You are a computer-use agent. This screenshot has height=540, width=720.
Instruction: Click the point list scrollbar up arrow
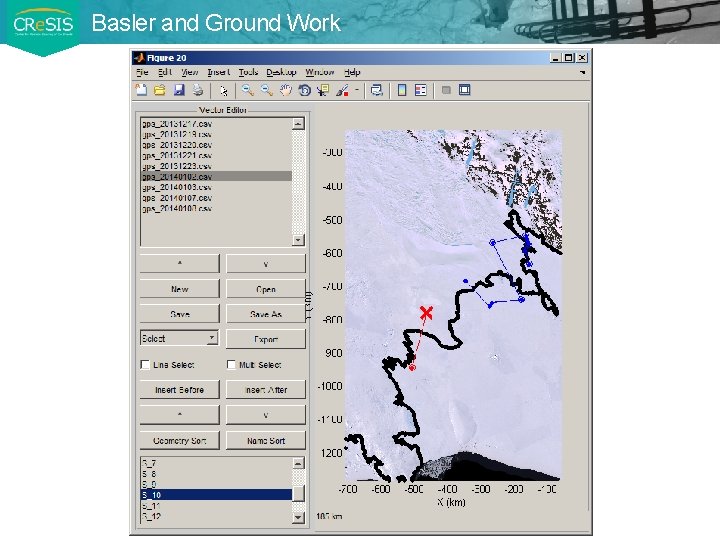[x=298, y=463]
